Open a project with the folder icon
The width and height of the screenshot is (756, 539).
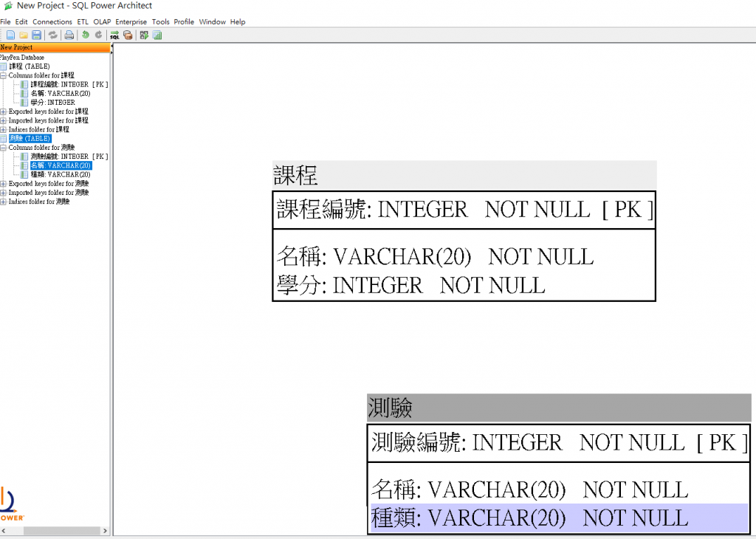tap(23, 35)
